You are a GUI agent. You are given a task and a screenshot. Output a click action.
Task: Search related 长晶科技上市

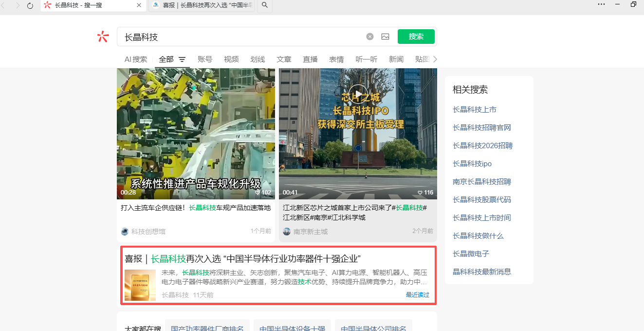click(475, 110)
